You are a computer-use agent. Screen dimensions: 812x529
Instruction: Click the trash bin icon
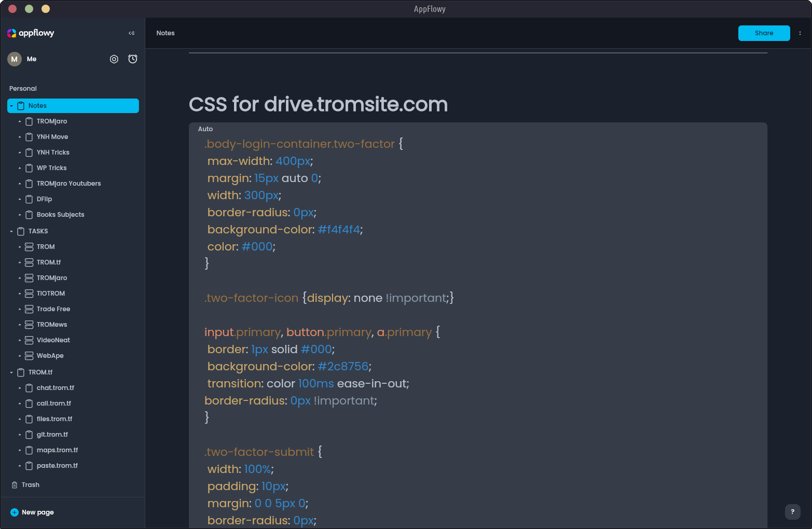pyautogui.click(x=15, y=485)
